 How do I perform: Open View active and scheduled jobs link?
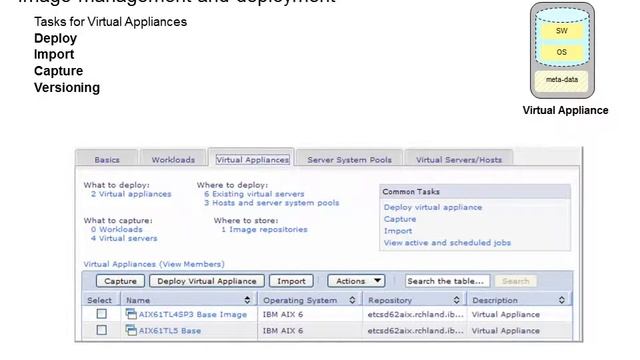447,242
